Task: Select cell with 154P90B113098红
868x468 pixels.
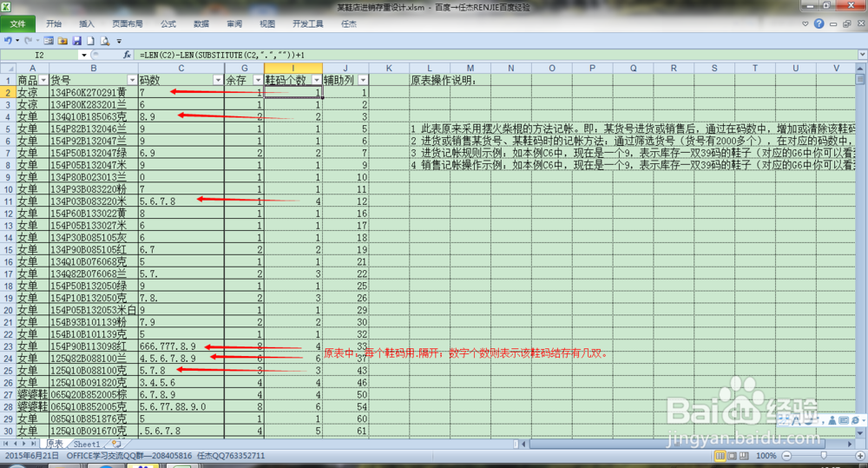Action: (x=94, y=346)
